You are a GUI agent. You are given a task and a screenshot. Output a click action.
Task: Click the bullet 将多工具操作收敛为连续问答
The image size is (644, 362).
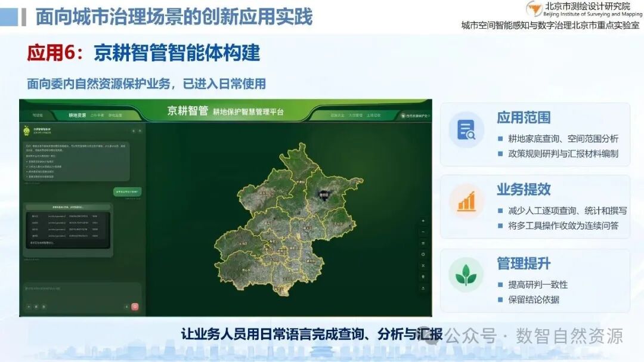point(563,225)
